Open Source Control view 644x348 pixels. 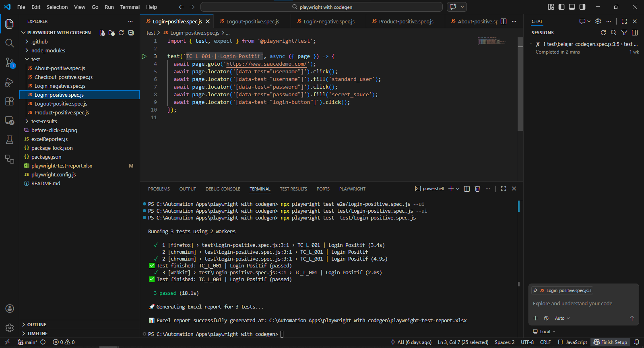(10, 62)
